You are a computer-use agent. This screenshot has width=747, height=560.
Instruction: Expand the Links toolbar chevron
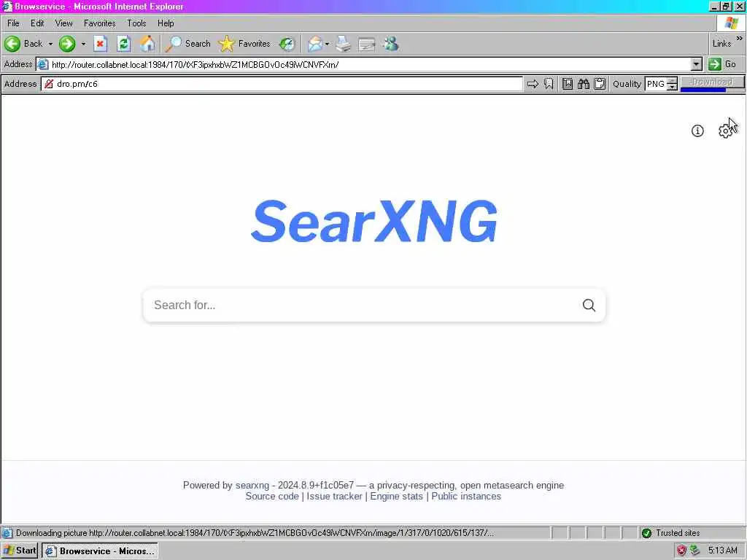pos(739,39)
